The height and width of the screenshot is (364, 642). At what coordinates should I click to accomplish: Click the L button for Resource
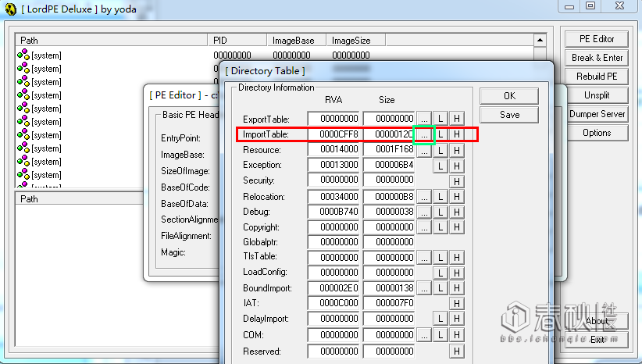440,151
